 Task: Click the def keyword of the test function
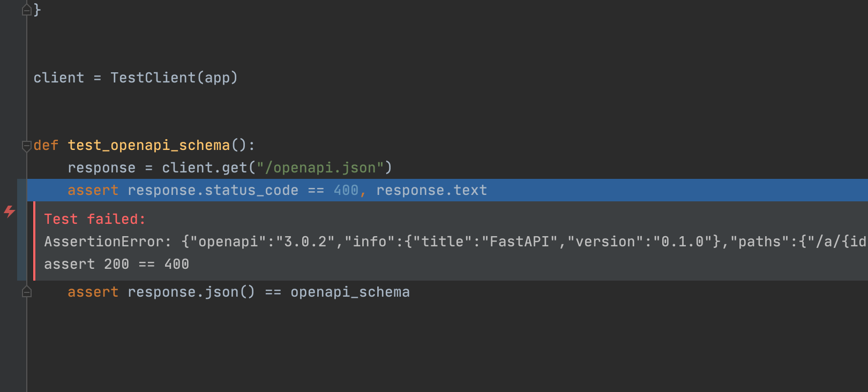[46, 145]
